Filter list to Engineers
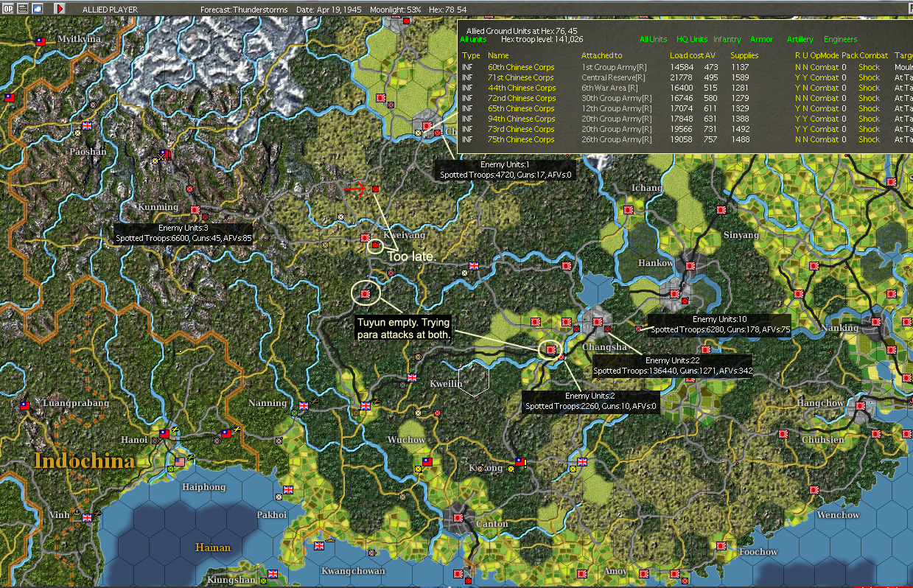 [x=841, y=39]
